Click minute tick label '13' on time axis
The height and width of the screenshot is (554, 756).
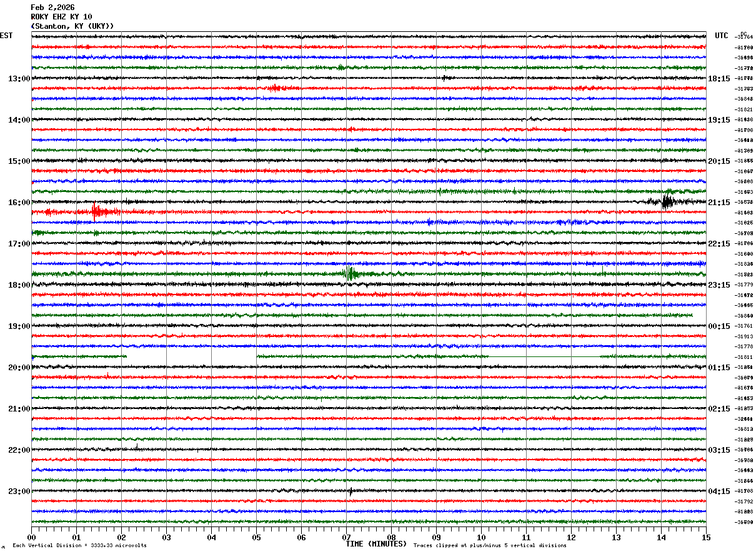[616, 538]
